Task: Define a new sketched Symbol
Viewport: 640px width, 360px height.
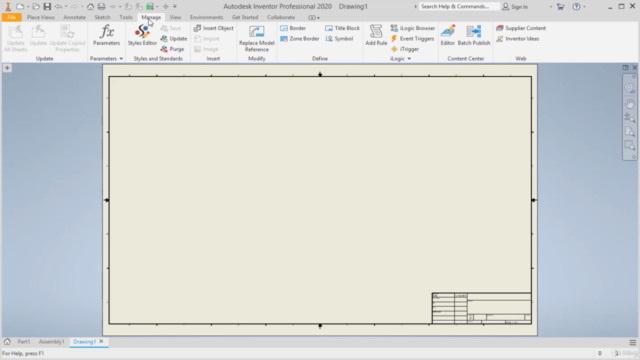Action: 339,39
